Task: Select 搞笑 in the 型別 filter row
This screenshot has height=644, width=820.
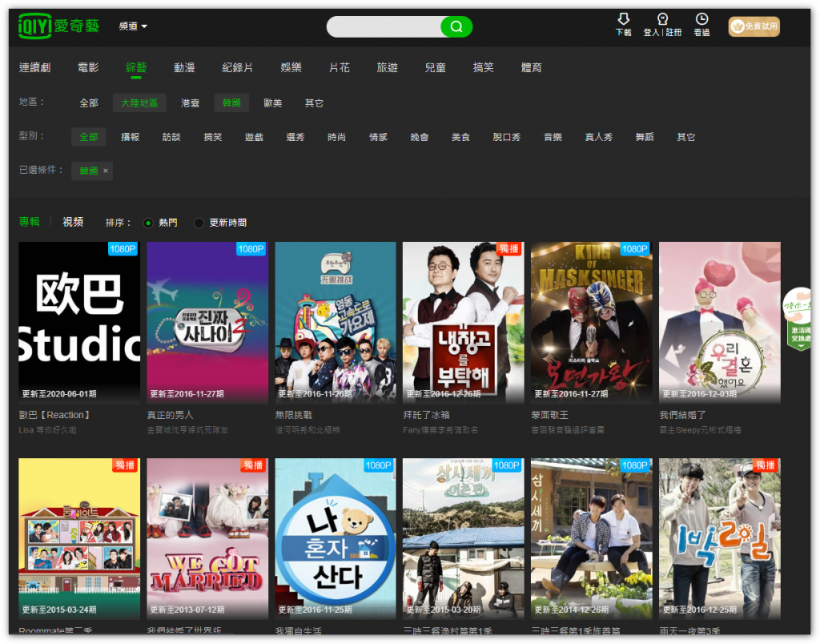Action: pos(213,137)
